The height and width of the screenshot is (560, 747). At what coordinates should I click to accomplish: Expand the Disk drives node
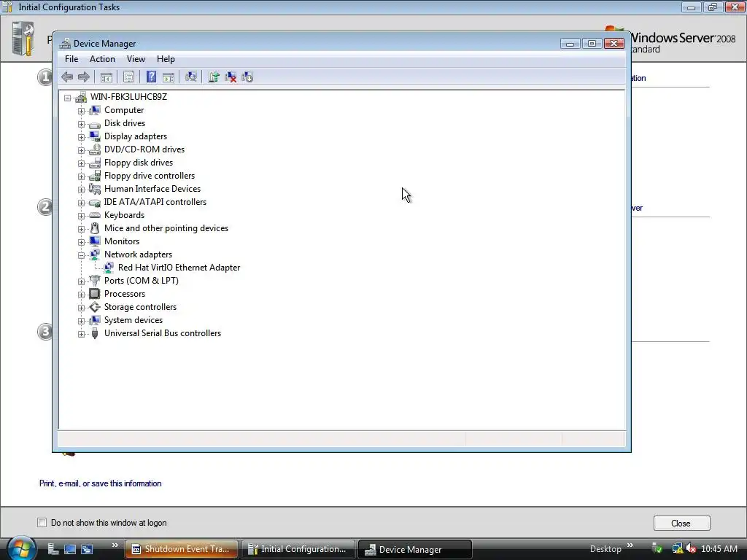click(x=82, y=124)
